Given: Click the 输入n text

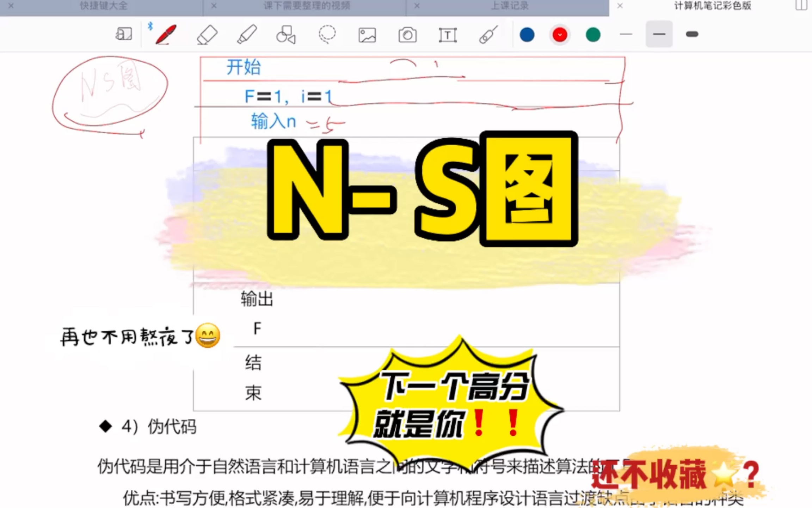Looking at the screenshot, I should pyautogui.click(x=273, y=122).
